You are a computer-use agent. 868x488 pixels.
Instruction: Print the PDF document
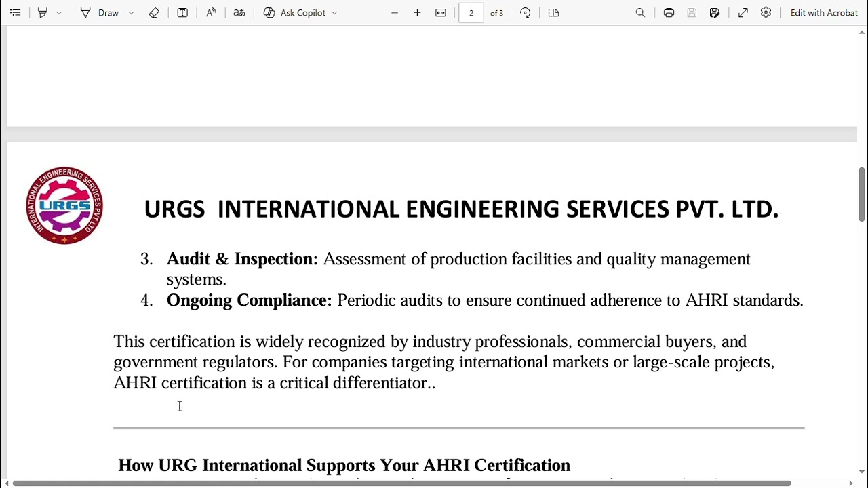(x=669, y=13)
